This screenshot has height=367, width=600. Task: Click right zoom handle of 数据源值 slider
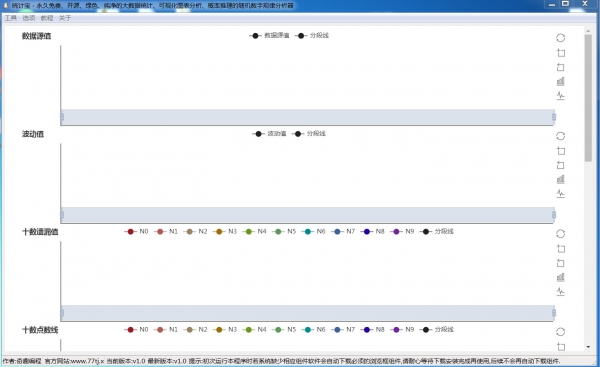pos(554,117)
